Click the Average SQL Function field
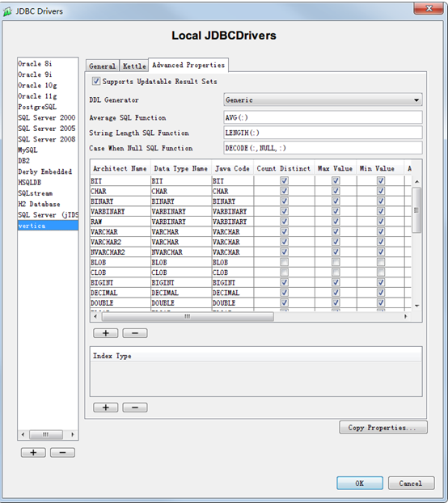This screenshot has height=503, width=448. pyautogui.click(x=323, y=117)
